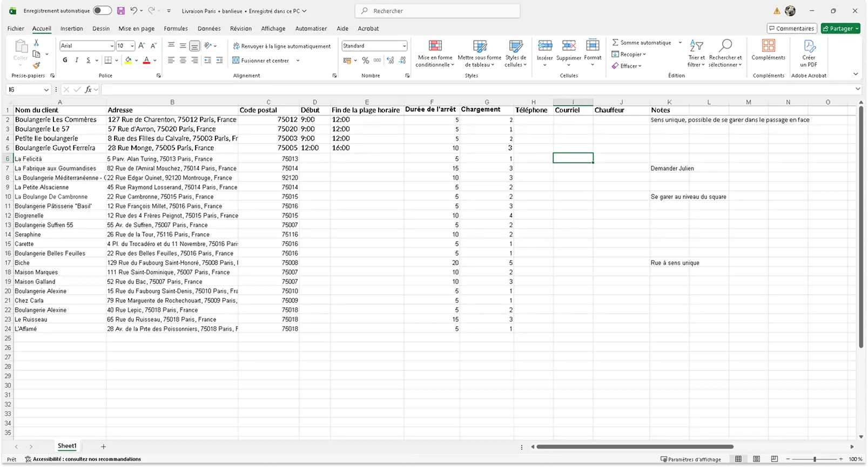Image resolution: width=868 pixels, height=467 pixels.
Task: Toggle Enregistrement automatique switch
Action: pyautogui.click(x=102, y=11)
